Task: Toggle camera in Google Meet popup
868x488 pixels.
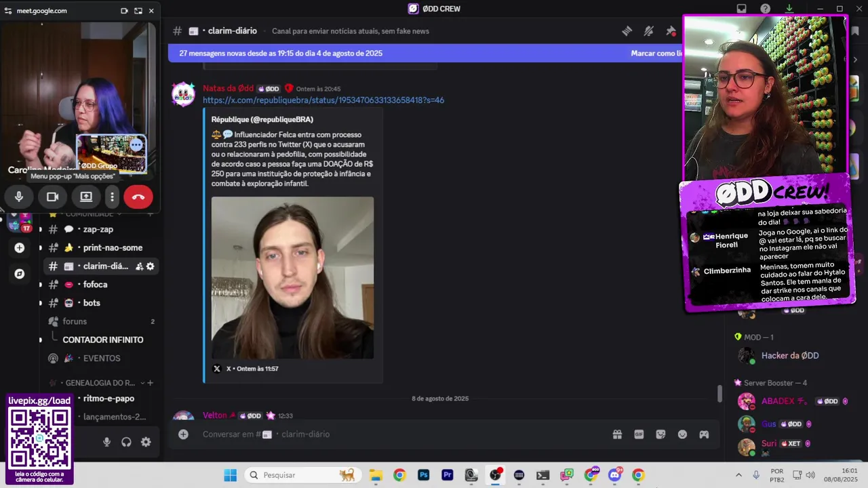Action: click(x=52, y=197)
